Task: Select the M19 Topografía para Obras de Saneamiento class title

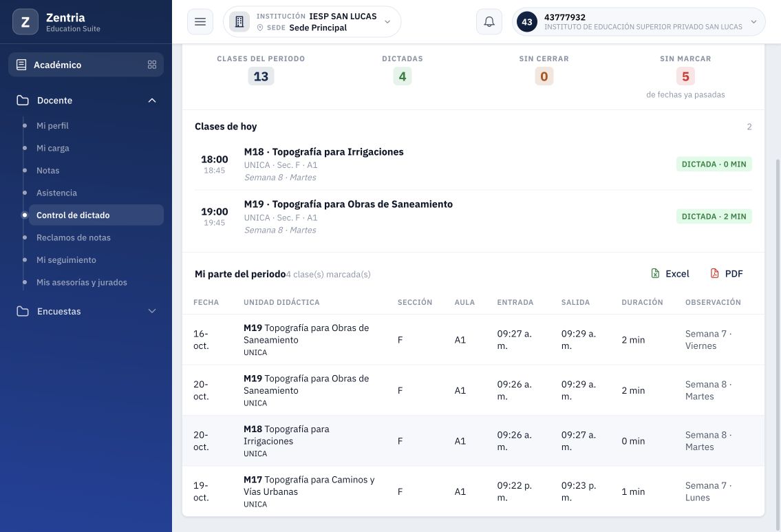Action: pyautogui.click(x=348, y=204)
